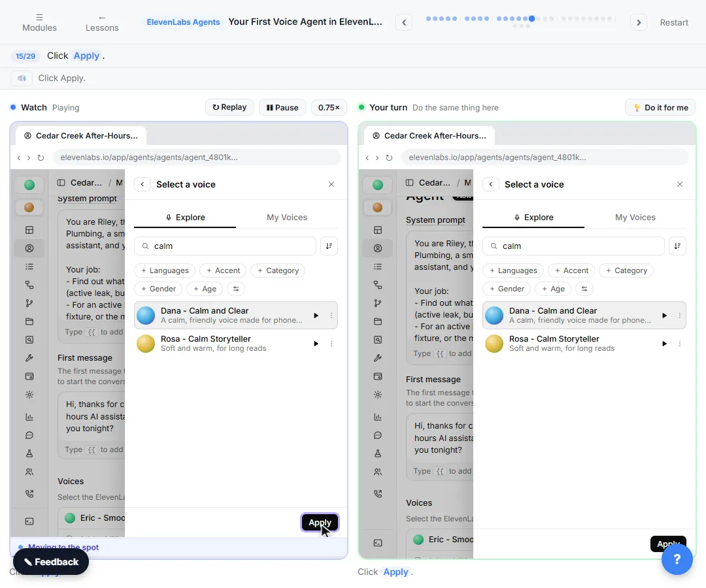
Task: Open the testing flask icon in Your turn sidebar
Action: (378, 453)
